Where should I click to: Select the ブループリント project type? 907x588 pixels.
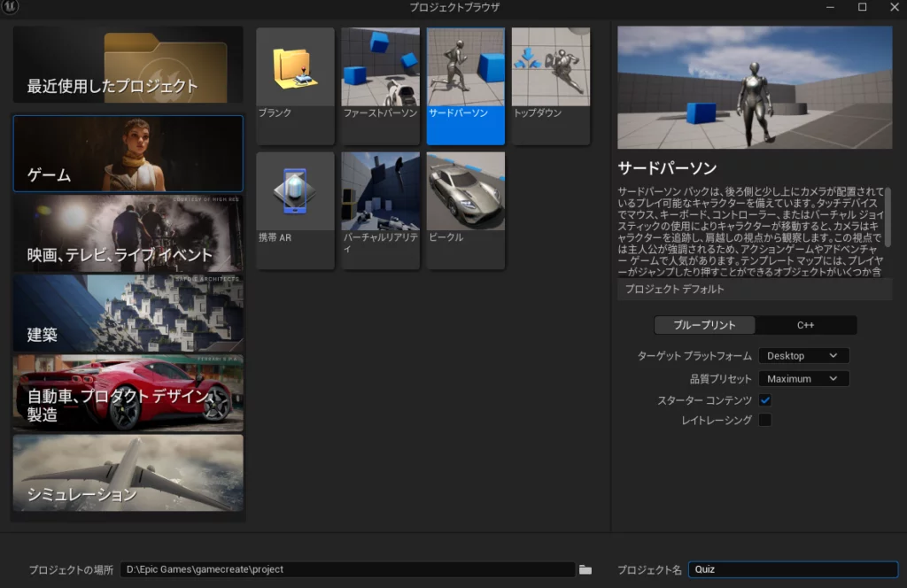[x=704, y=325]
